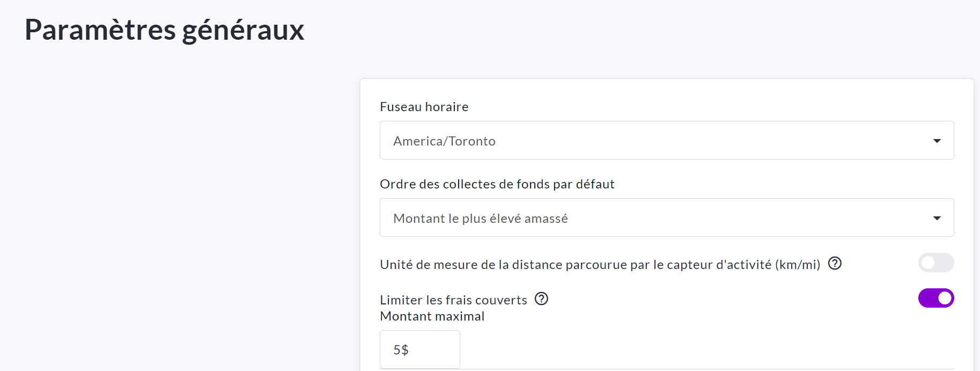Image resolution: width=980 pixels, height=371 pixels.
Task: Click the fundraiser order dropdown arrow
Action: tap(937, 218)
